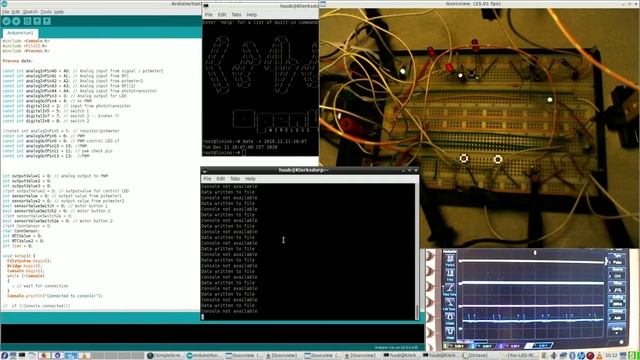This screenshot has height=360, width=640.
Task: Click the Verify checkmark button in Arduino toolbar
Action: (x=6, y=21)
